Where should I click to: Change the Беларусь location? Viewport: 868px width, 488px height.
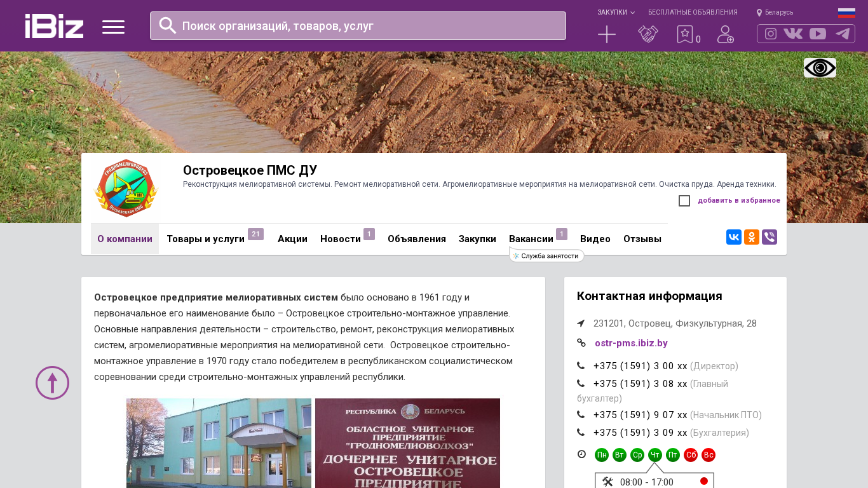click(775, 12)
